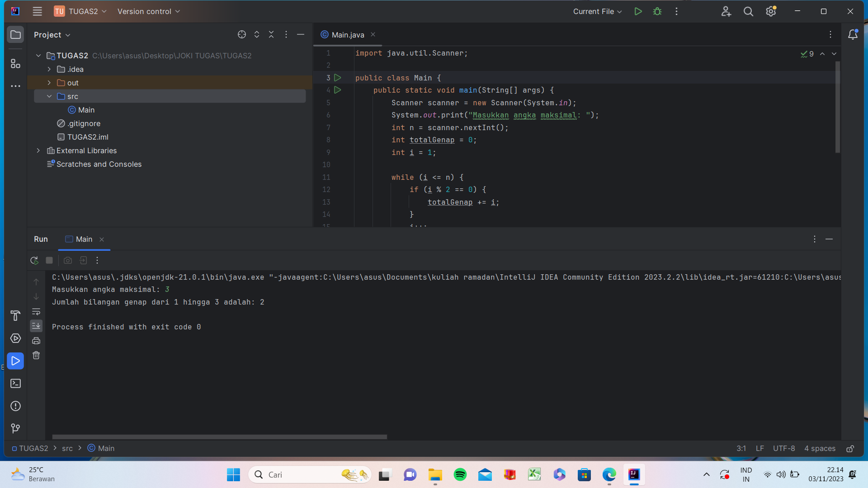
Task: Toggle scroll to end in the console
Action: [36, 326]
